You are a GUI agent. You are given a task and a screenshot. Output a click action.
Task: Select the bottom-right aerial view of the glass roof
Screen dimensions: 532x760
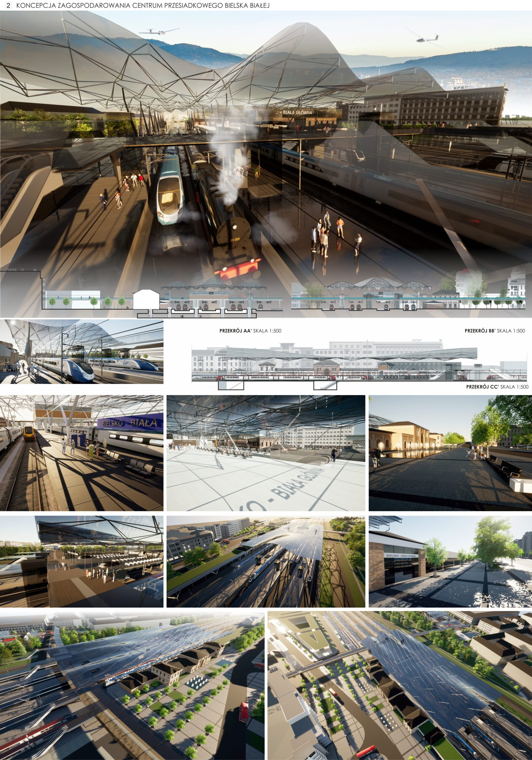400,685
